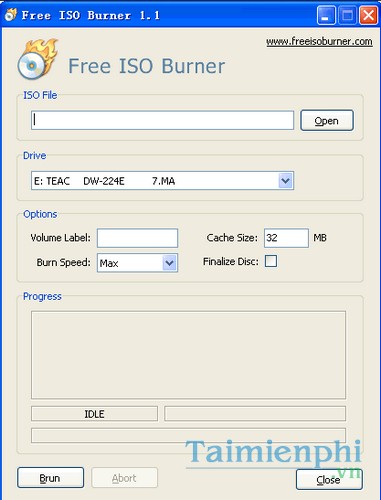This screenshot has height=500, width=381.
Task: Maximize the Free ISO Burner window
Action: click(x=347, y=15)
